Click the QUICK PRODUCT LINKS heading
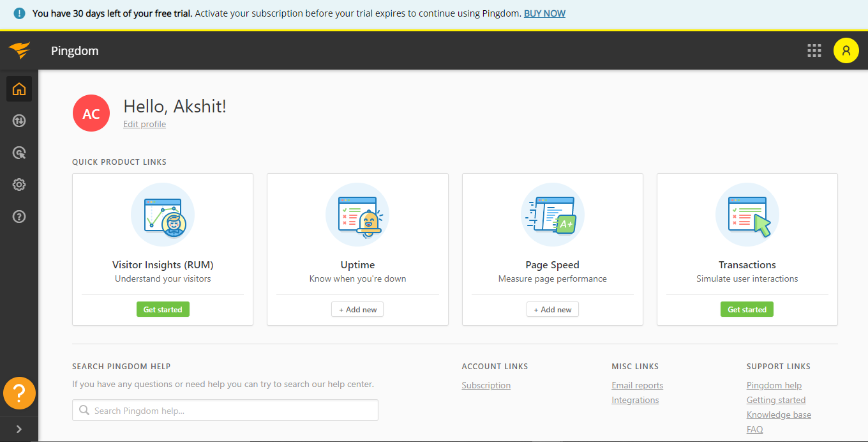The image size is (868, 442). click(x=119, y=162)
